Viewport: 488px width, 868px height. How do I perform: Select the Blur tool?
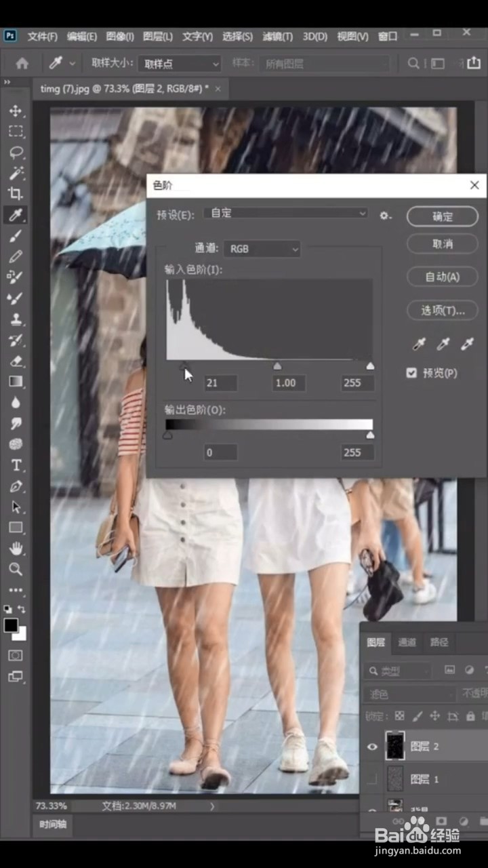(x=16, y=402)
